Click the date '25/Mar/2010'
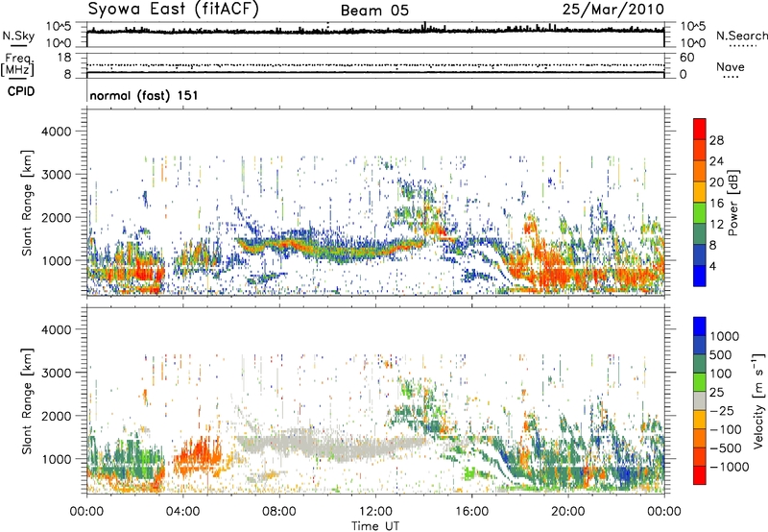Viewport: 768px width, 532px height. tap(613, 9)
